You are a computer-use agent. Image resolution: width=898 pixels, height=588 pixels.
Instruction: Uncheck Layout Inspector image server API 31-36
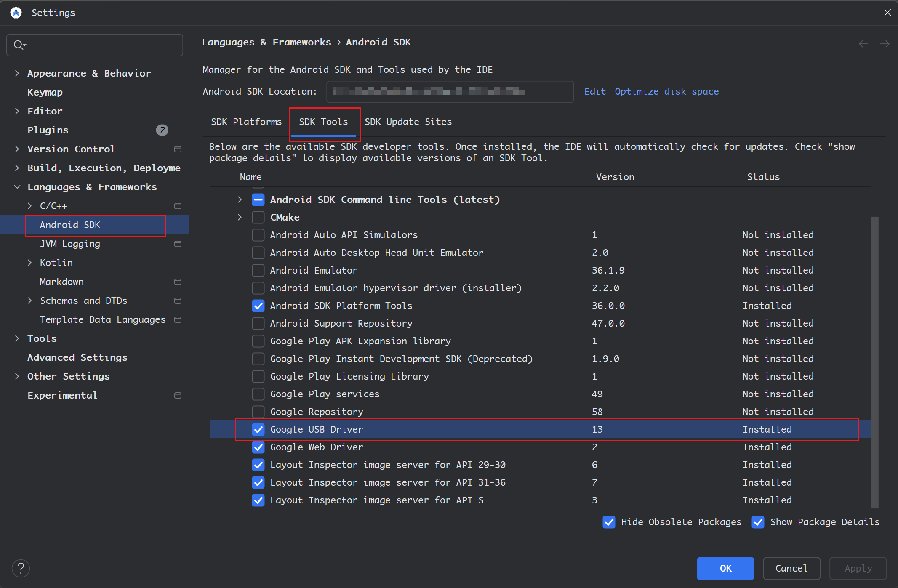258,482
